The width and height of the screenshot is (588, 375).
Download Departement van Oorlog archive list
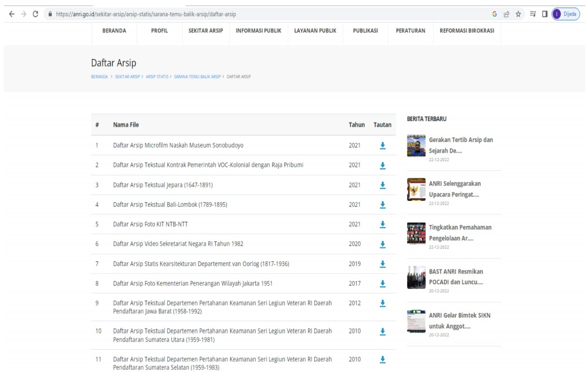coord(382,264)
